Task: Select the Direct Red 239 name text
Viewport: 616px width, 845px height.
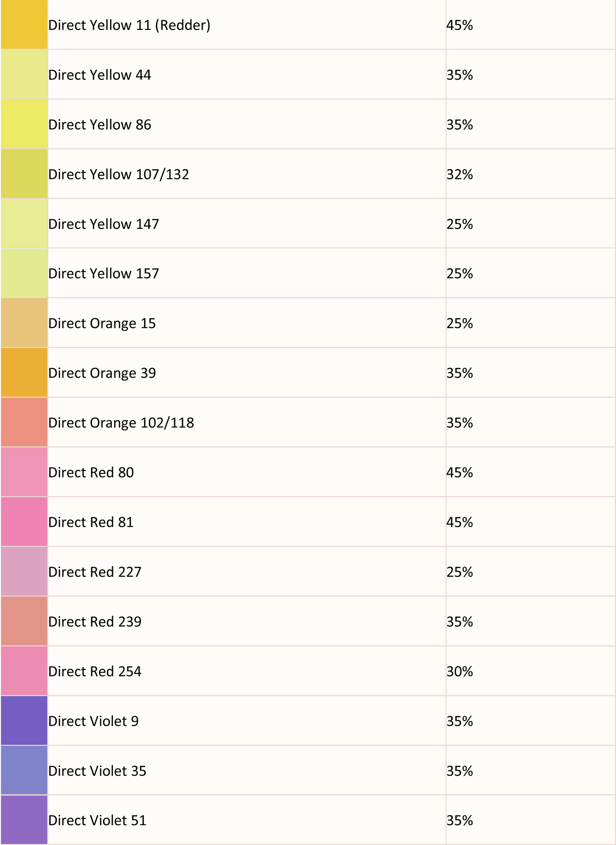Action: point(95,622)
